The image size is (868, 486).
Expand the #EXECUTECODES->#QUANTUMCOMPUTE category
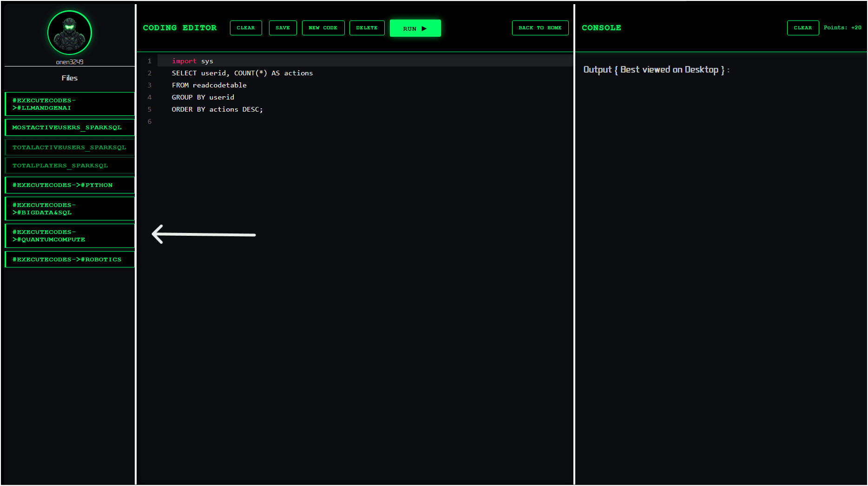click(x=70, y=236)
